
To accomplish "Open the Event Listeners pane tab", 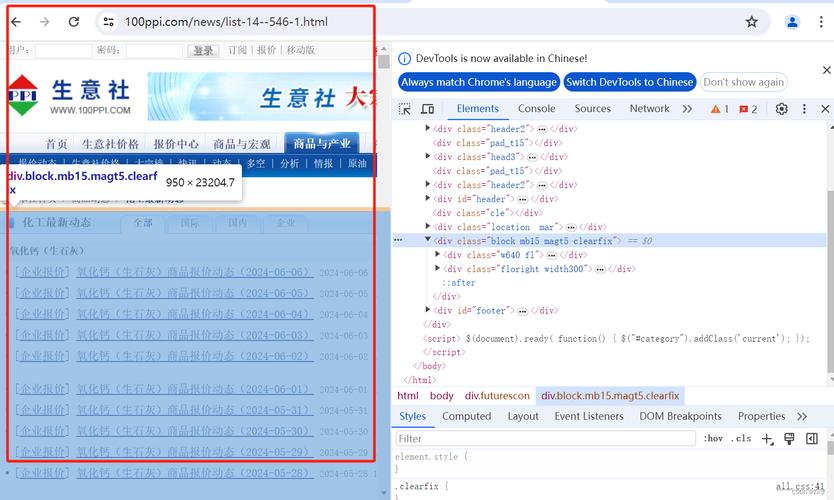I will (x=589, y=416).
